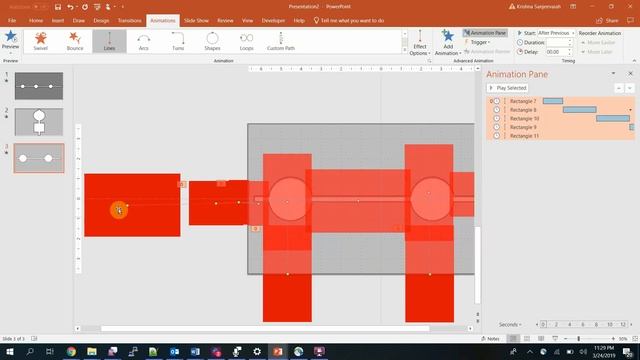
Task: Open Google Chrome from taskbar
Action: pyautogui.click(x=71, y=351)
